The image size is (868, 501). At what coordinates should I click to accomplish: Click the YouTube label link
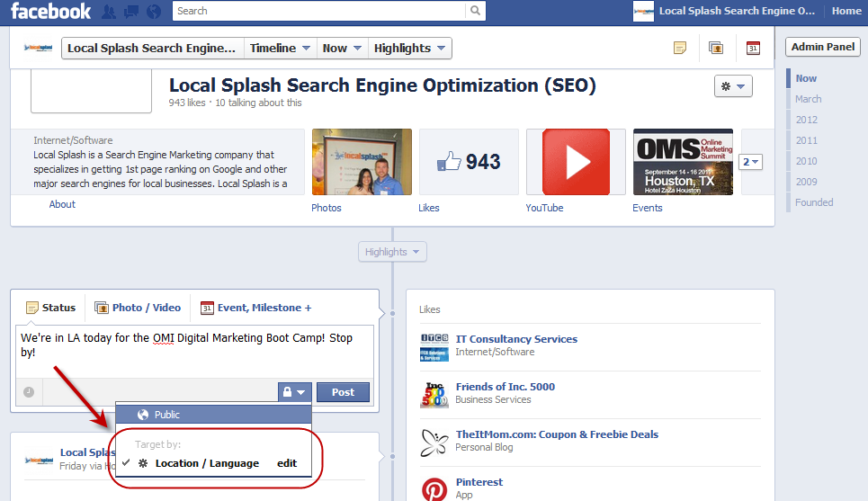pos(544,208)
